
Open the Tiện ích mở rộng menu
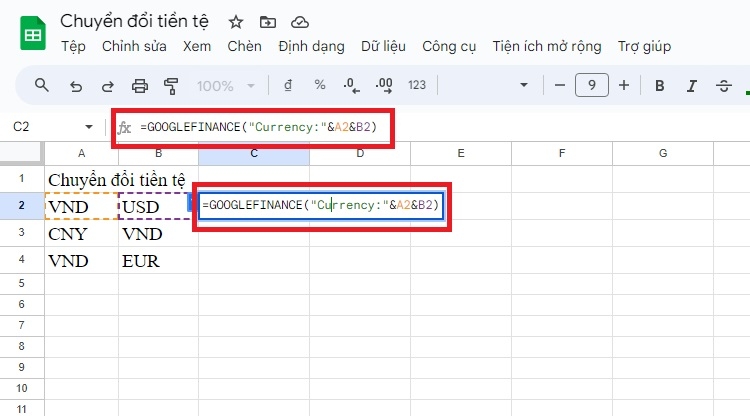pos(547,46)
